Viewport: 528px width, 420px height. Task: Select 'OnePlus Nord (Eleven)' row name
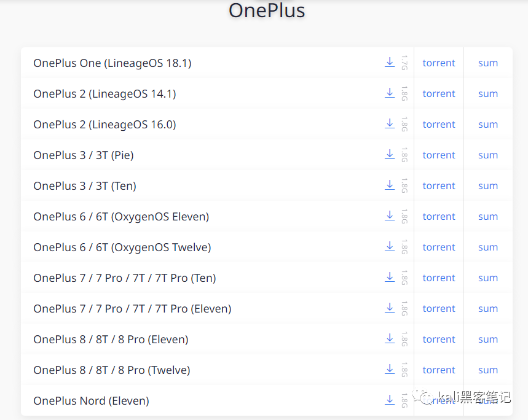(x=91, y=401)
